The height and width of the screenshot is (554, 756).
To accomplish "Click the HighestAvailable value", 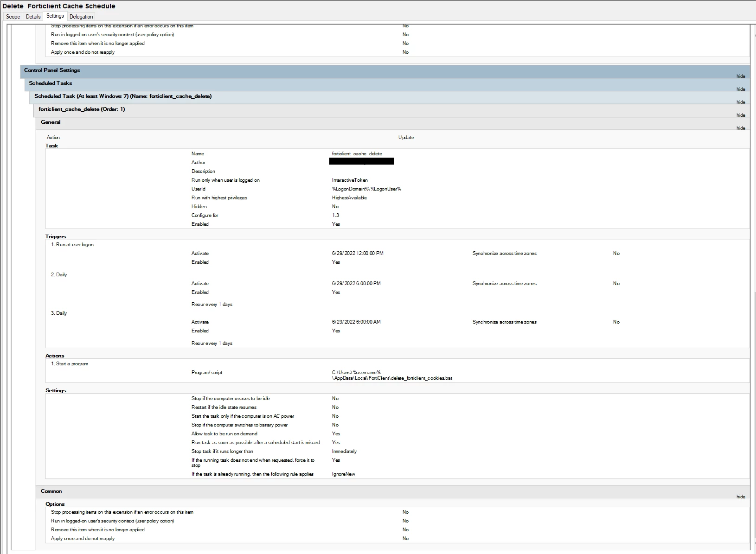I will [349, 198].
